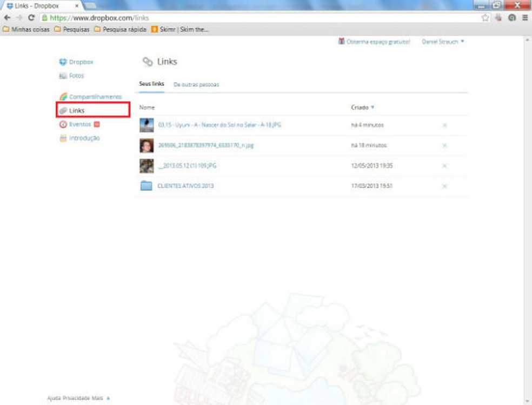Click the Introdução cake icon
The image size is (532, 405).
(x=63, y=138)
